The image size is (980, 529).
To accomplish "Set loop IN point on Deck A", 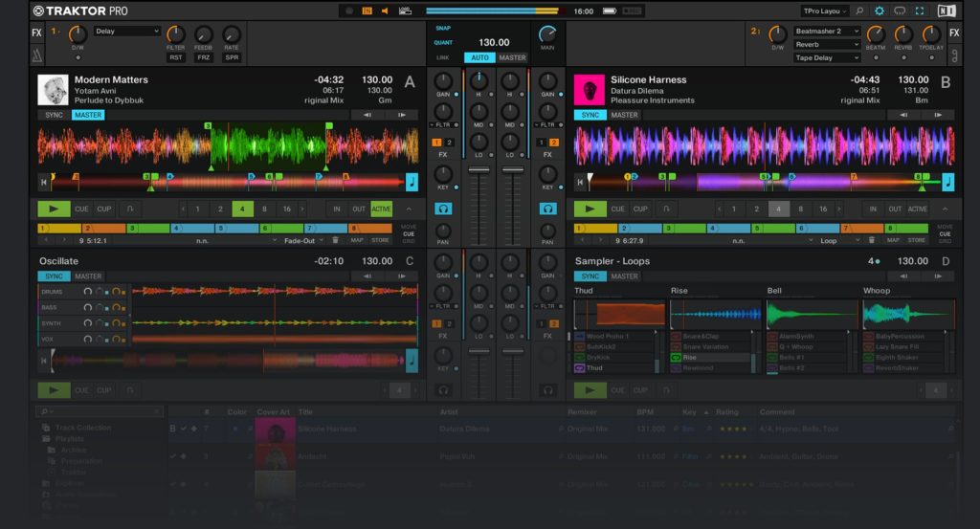I will [x=337, y=209].
